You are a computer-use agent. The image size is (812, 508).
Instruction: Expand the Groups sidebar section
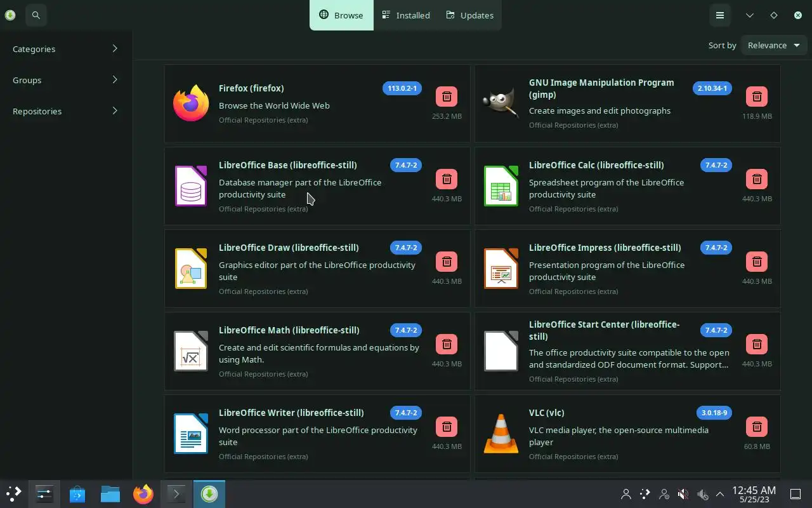tap(66, 80)
